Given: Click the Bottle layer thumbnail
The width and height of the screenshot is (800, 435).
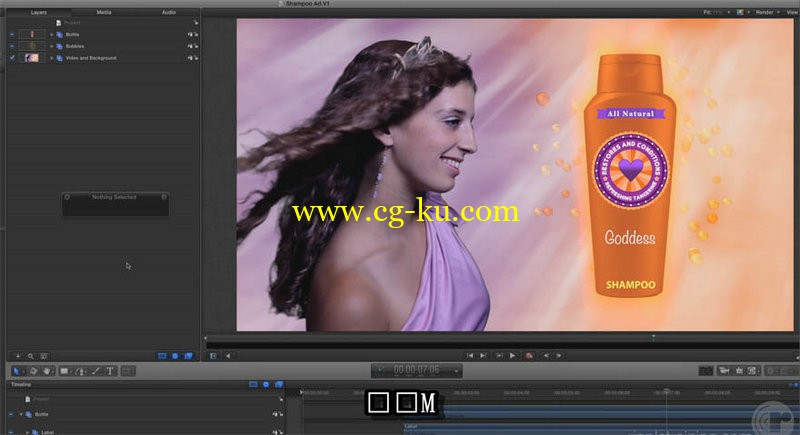Looking at the screenshot, I should point(32,34).
